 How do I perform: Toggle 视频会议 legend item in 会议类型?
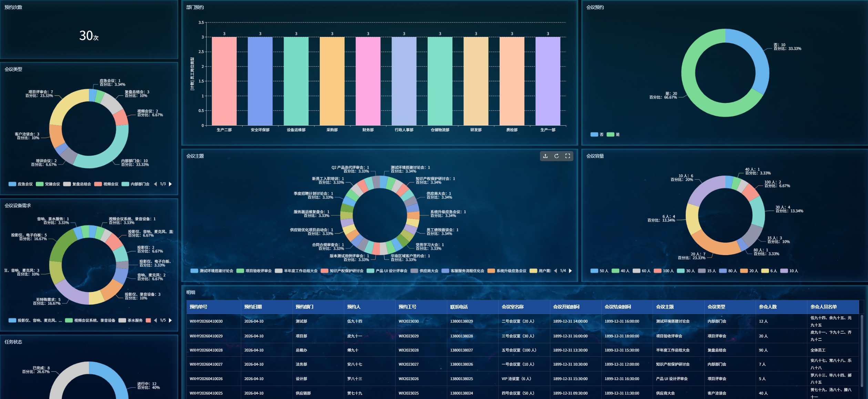(106, 184)
